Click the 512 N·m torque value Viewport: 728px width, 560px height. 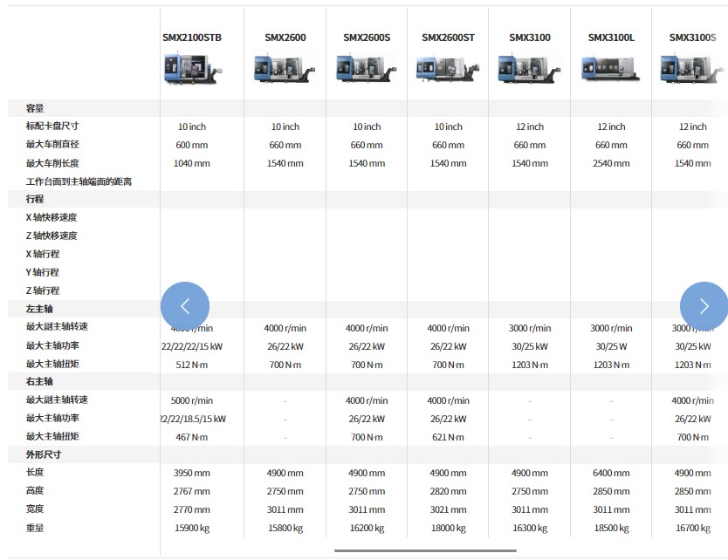coord(192,365)
